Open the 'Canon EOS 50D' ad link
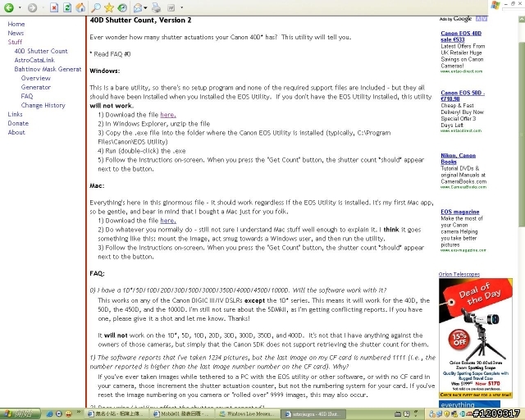This screenshot has height=420, width=525. click(463, 96)
